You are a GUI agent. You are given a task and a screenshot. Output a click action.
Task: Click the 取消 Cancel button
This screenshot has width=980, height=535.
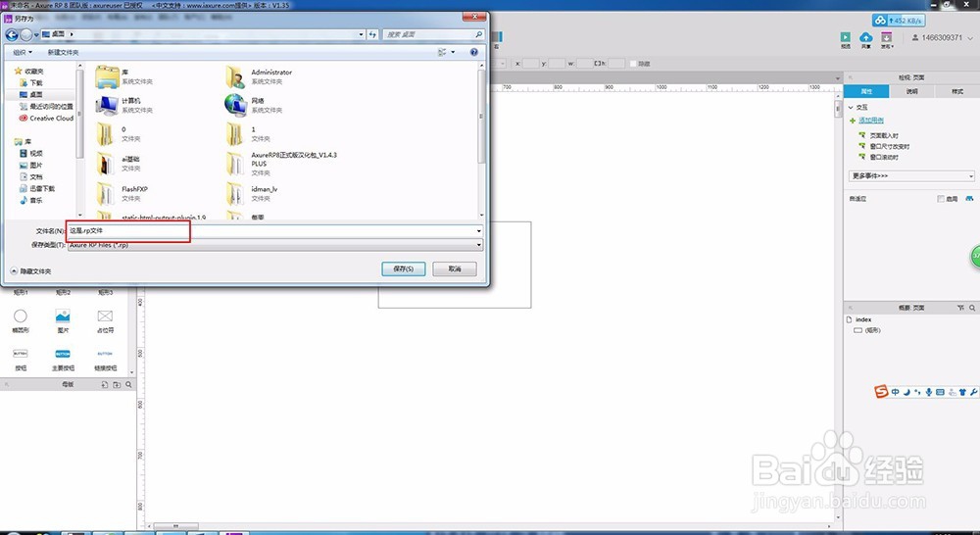[x=455, y=268]
